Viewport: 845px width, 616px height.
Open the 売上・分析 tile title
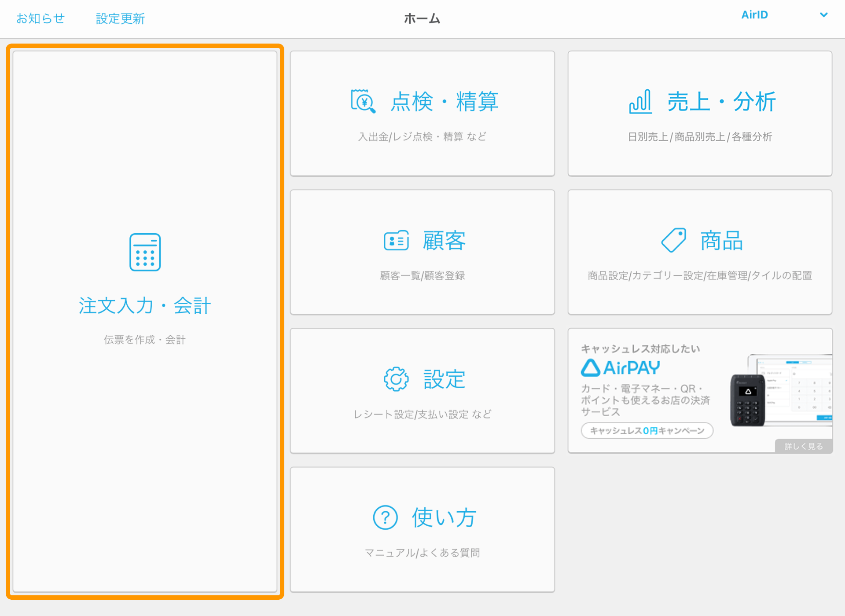722,102
